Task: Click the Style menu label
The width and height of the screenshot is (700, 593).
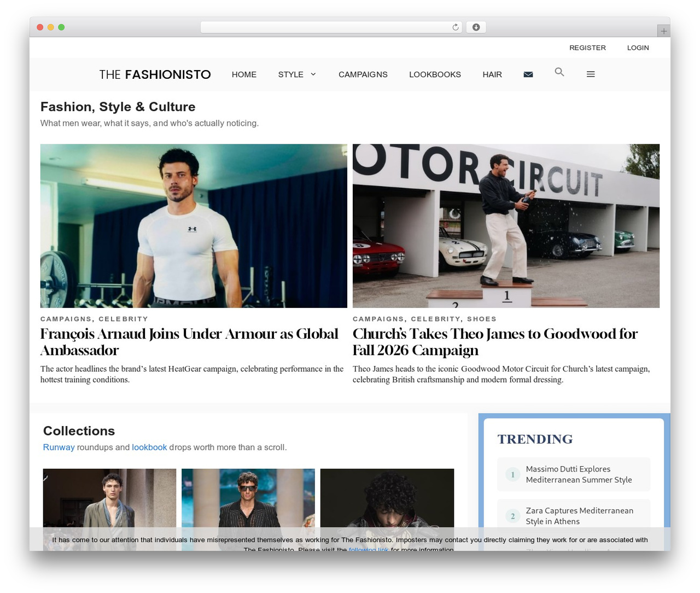Action: pos(290,74)
